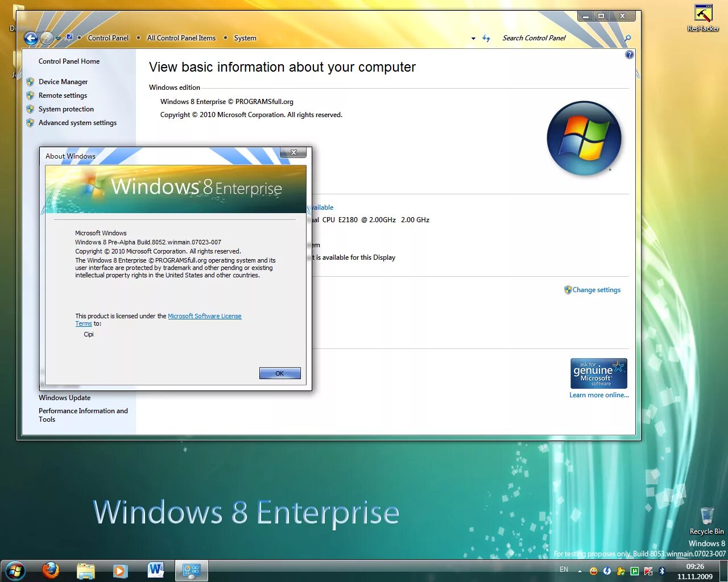The height and width of the screenshot is (582, 728).
Task: Click the Bluetooth tray icon
Action: [x=661, y=571]
